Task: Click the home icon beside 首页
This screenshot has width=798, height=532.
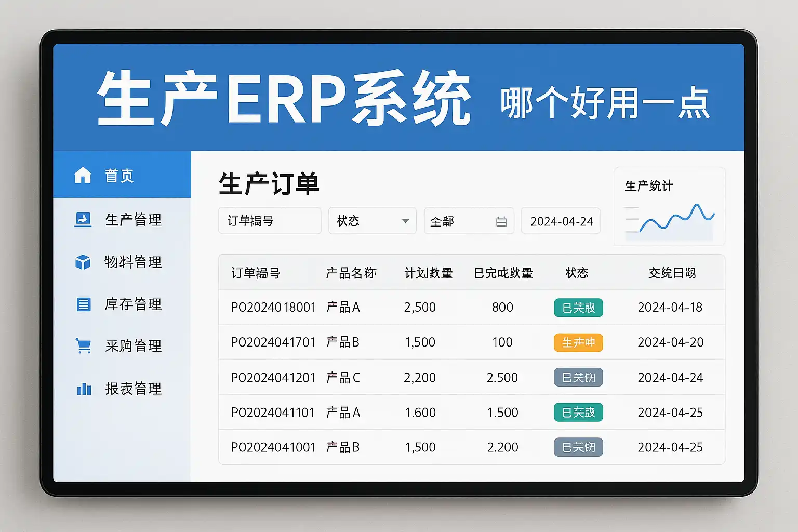Action: [x=83, y=176]
